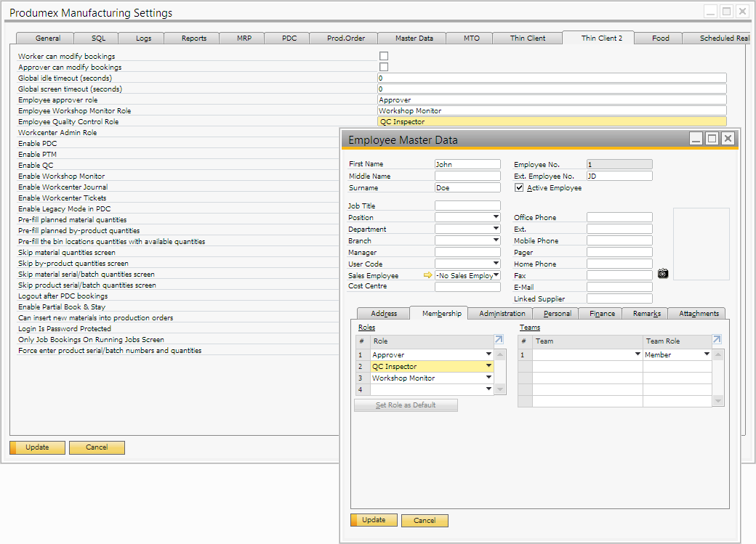
Task: Click into the Job Title input field
Action: [467, 206]
